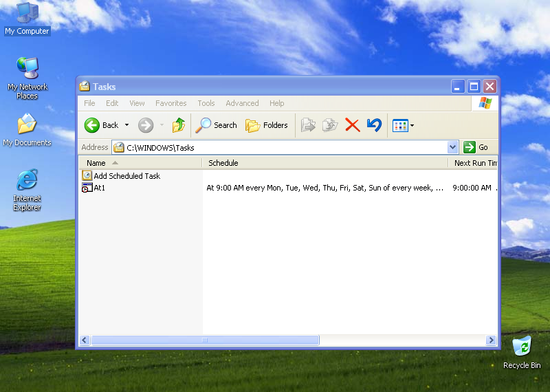This screenshot has height=392, width=550.
Task: Go up one folder level
Action: click(x=179, y=125)
